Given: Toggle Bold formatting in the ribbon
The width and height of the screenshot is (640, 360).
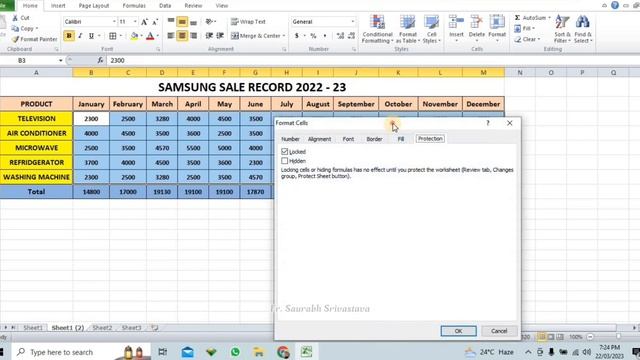Looking at the screenshot, I should coord(69,36).
